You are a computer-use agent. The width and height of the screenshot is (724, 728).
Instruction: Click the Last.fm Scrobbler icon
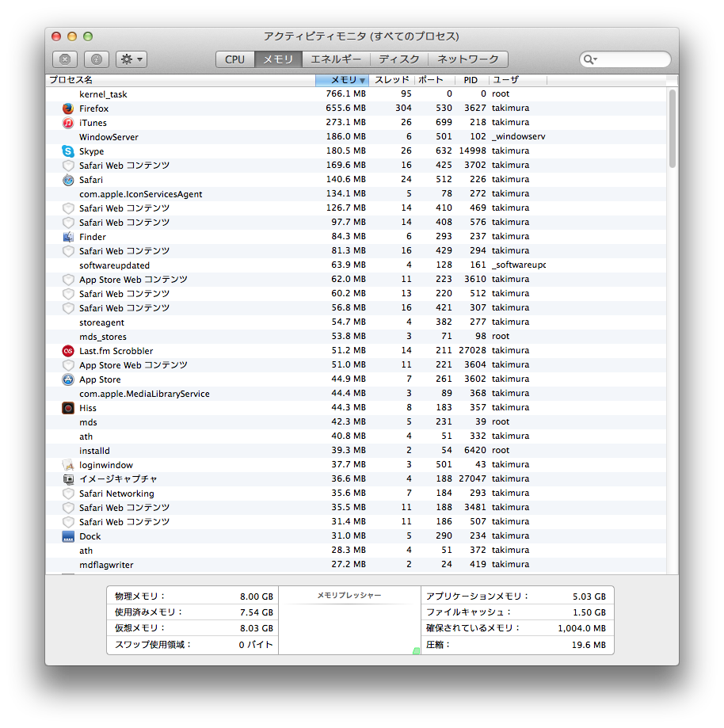[x=68, y=351]
